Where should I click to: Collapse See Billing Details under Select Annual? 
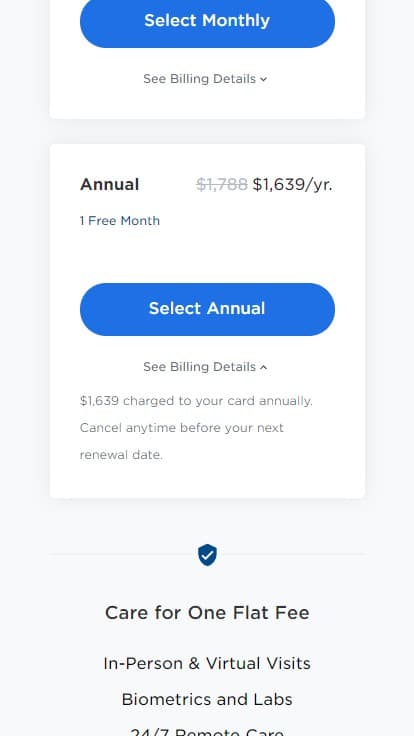tap(205, 367)
